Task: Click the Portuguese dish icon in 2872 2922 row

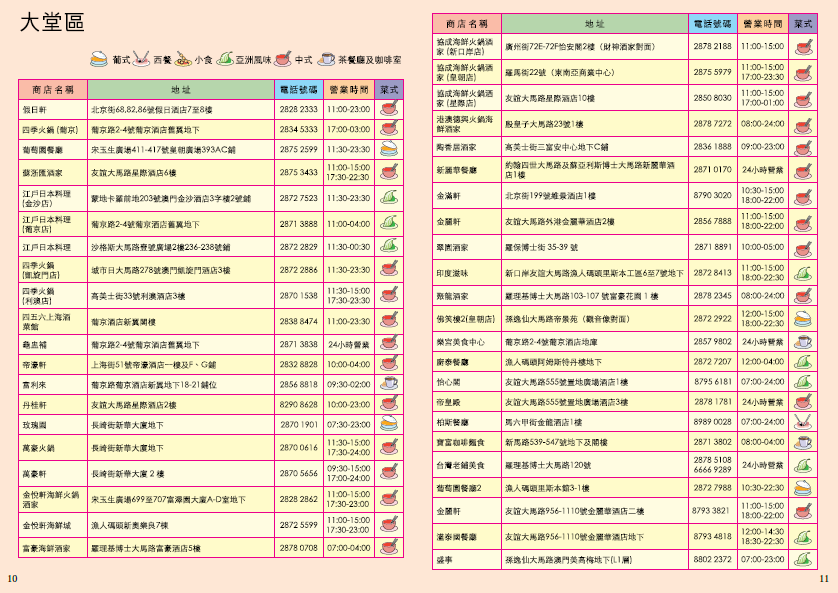Action: pyautogui.click(x=803, y=318)
